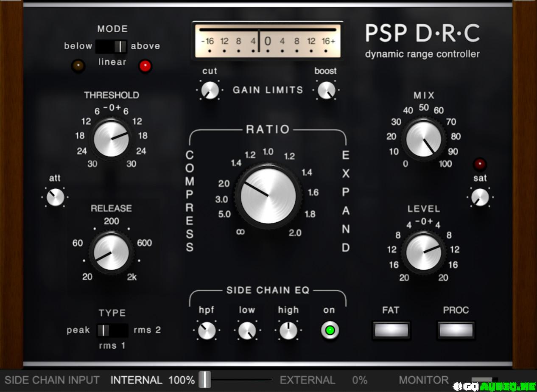
Task: Click the THRESHOLD knob
Action: [112, 139]
